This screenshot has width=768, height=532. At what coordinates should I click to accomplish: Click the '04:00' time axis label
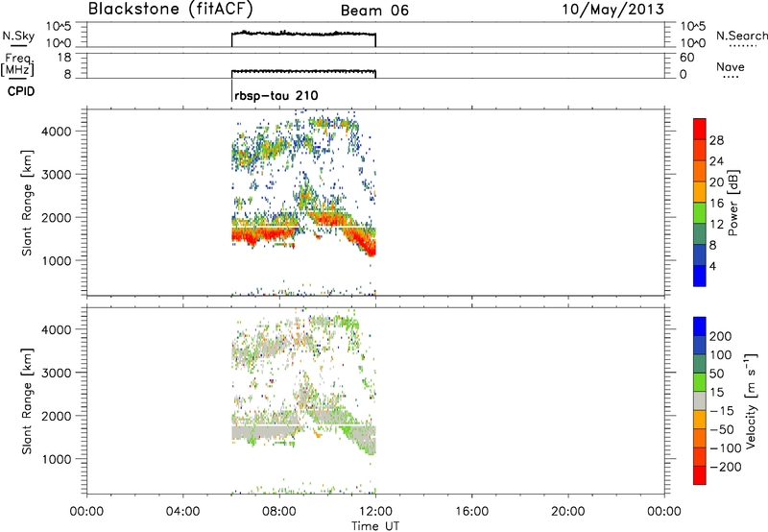[x=183, y=512]
